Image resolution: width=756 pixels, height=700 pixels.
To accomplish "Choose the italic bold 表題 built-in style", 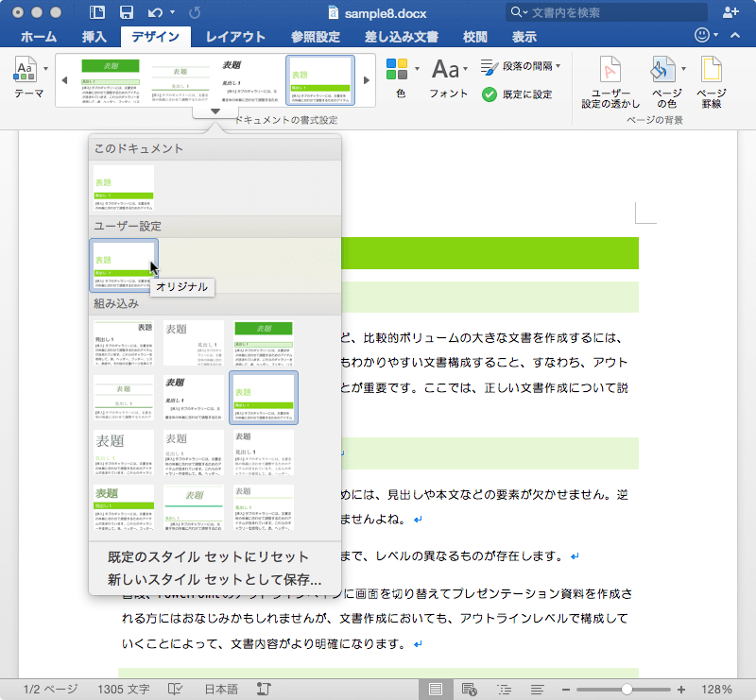I will tap(194, 398).
